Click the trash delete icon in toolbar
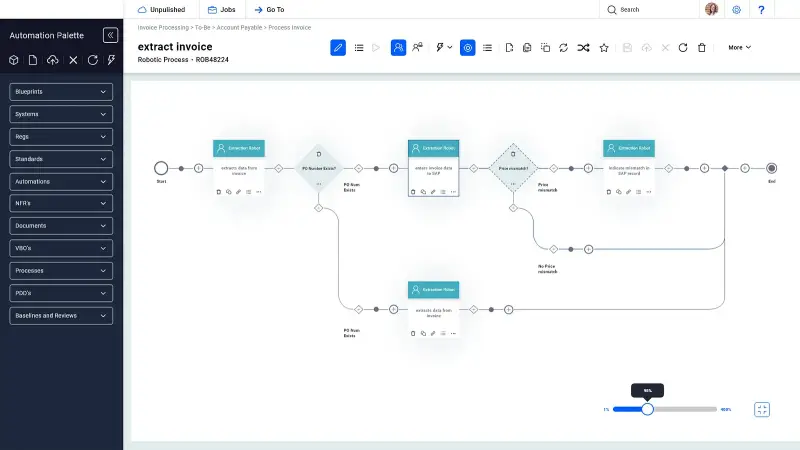This screenshot has width=800, height=450. tap(702, 47)
